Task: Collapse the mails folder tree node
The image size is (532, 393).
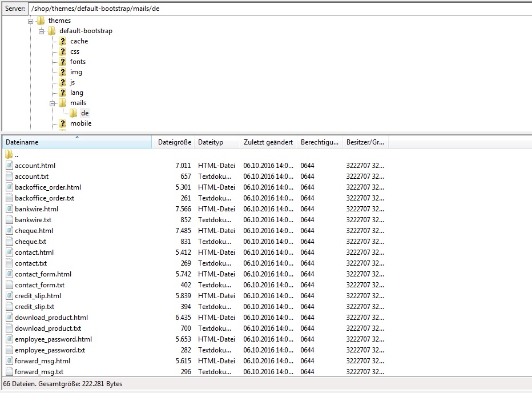Action: (x=53, y=103)
